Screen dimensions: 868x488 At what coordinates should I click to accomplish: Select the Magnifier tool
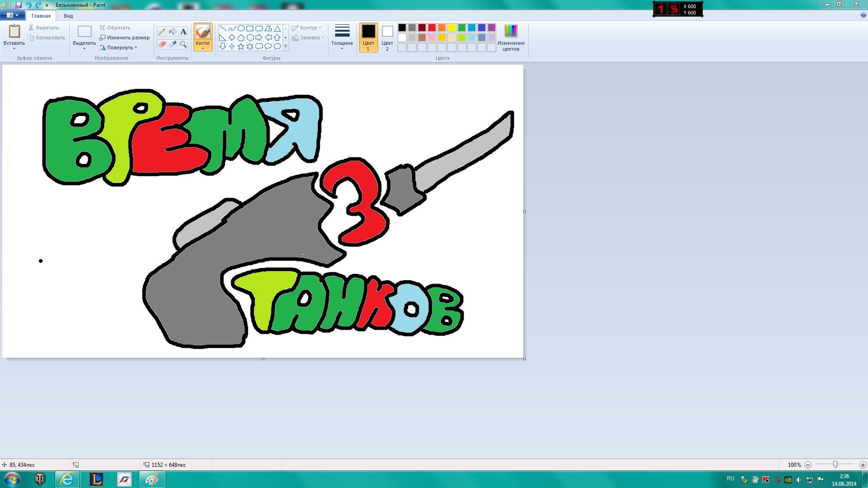pos(183,44)
